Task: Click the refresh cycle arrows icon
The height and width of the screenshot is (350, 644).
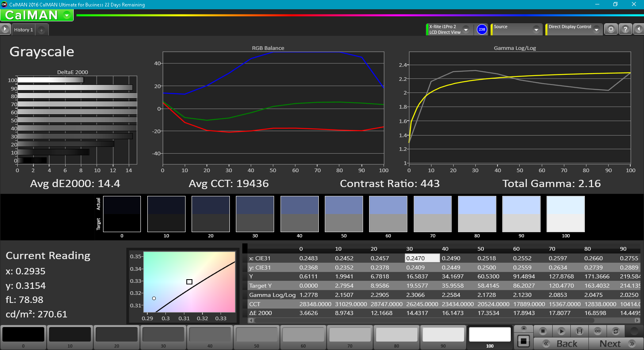Action: click(x=615, y=331)
